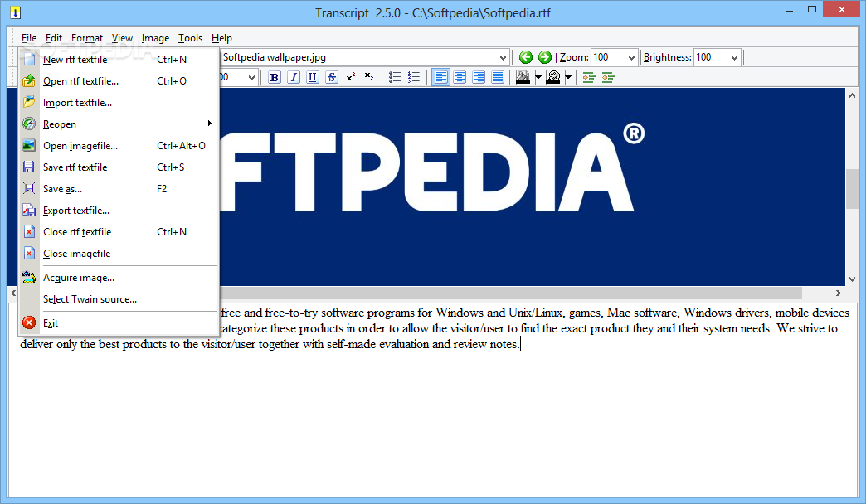
Task: Click the background color palette icon
Action: [552, 77]
